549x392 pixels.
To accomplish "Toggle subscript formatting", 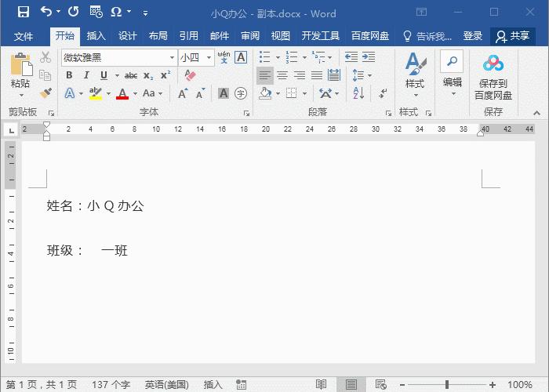I will (148, 75).
